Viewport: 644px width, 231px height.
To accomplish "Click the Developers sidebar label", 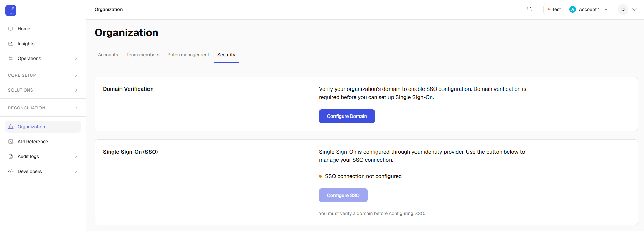I will (30, 171).
